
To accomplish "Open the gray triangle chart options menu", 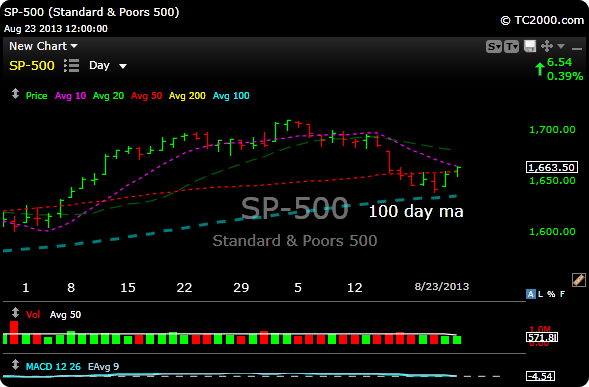I will pyautogui.click(x=561, y=46).
